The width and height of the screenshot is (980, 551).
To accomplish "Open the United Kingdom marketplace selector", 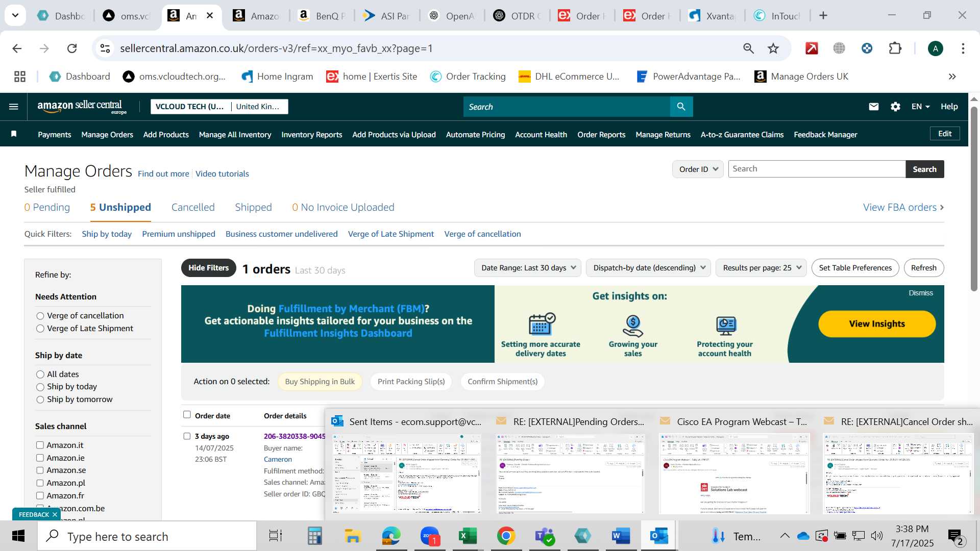I will pyautogui.click(x=259, y=107).
